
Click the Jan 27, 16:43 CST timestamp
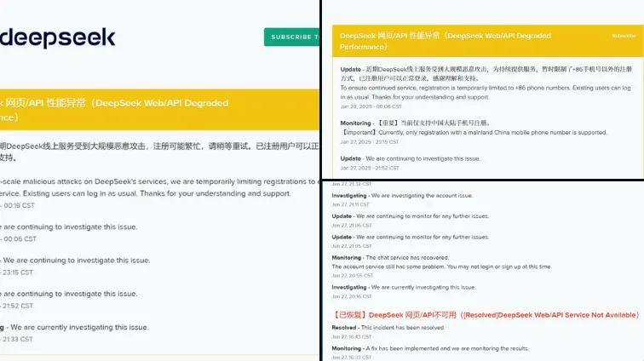click(350, 336)
